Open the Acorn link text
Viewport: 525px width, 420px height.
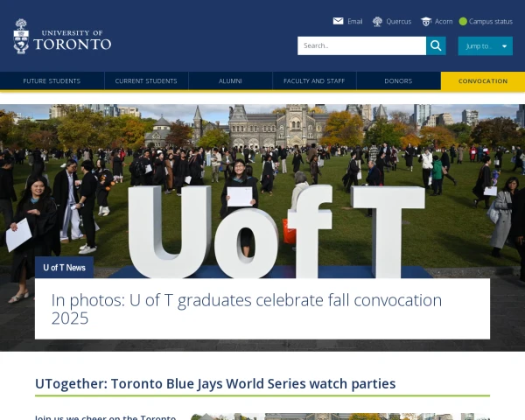pyautogui.click(x=444, y=21)
